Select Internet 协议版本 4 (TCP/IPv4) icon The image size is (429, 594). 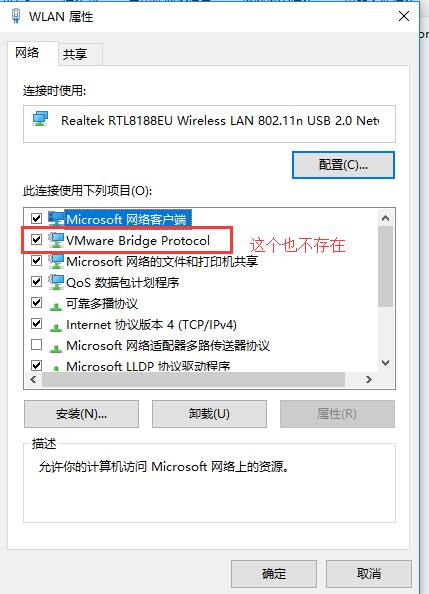point(56,327)
